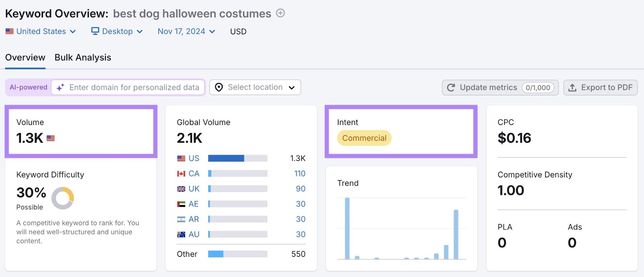
Task: Click the US flag next to Volume 1.3K
Action: click(x=51, y=138)
